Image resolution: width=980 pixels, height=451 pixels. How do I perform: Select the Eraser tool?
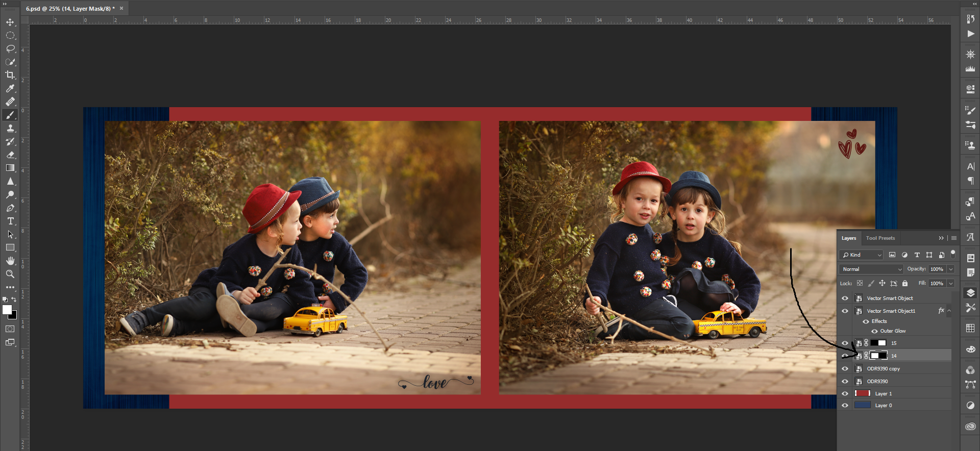click(x=10, y=155)
